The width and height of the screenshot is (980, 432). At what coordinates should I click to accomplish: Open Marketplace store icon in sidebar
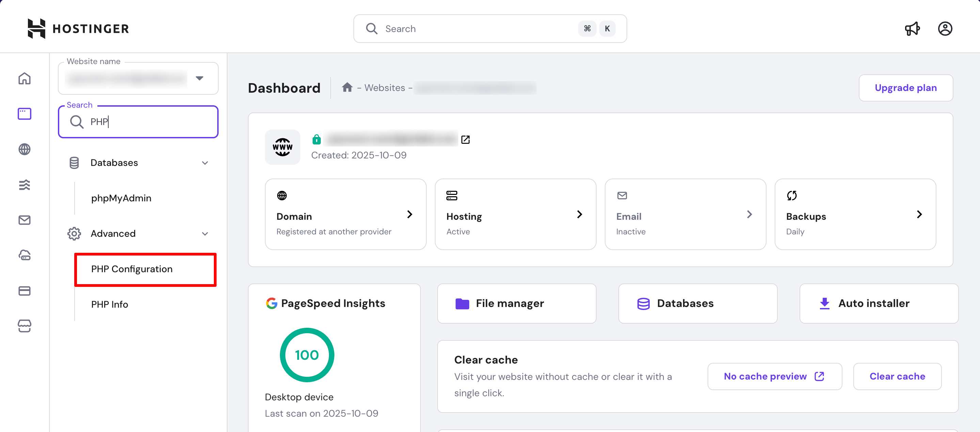click(x=25, y=326)
